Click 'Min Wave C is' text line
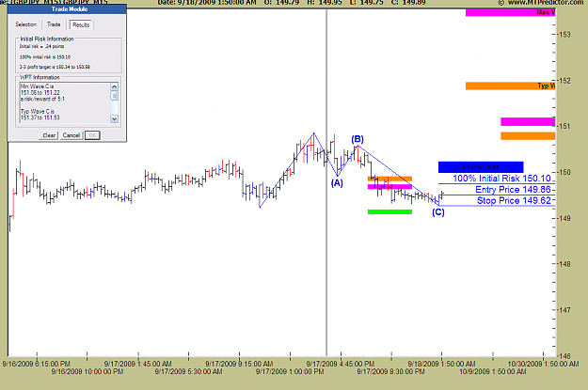The height and width of the screenshot is (390, 588). tap(37, 86)
